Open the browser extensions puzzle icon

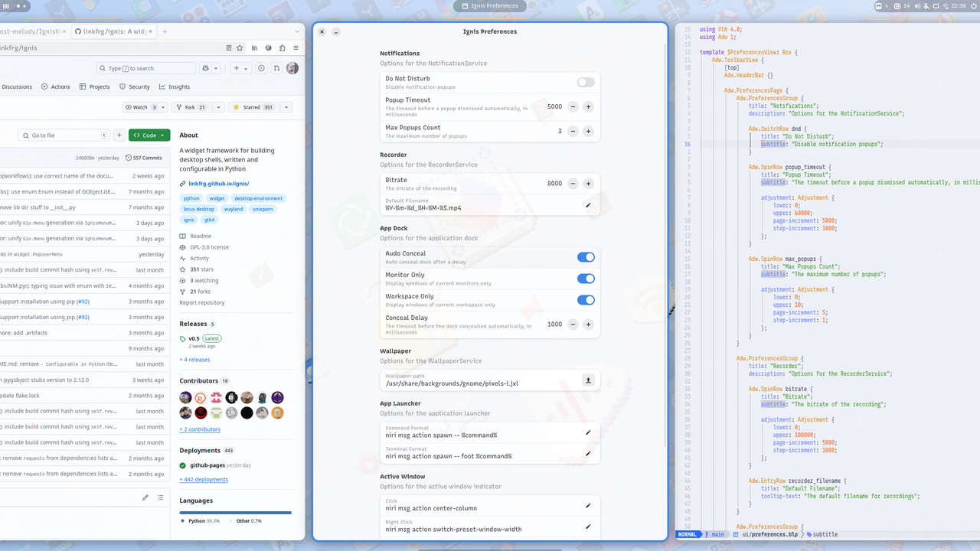(x=282, y=47)
